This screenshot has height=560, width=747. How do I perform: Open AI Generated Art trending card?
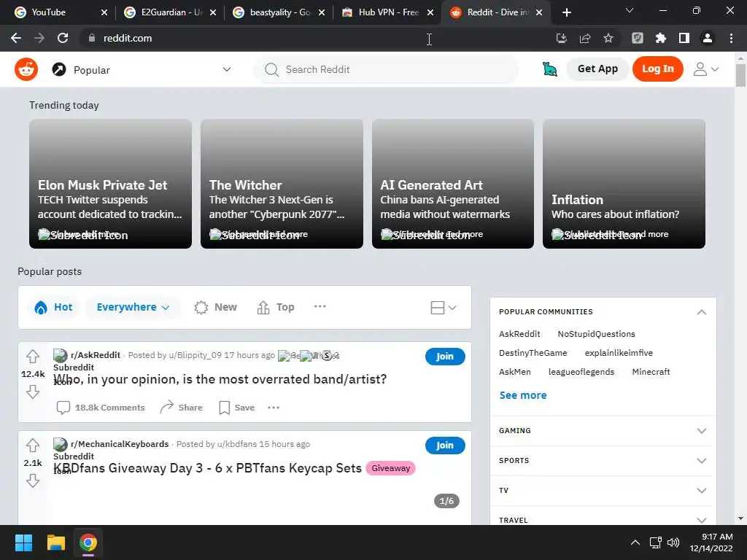pyautogui.click(x=452, y=184)
